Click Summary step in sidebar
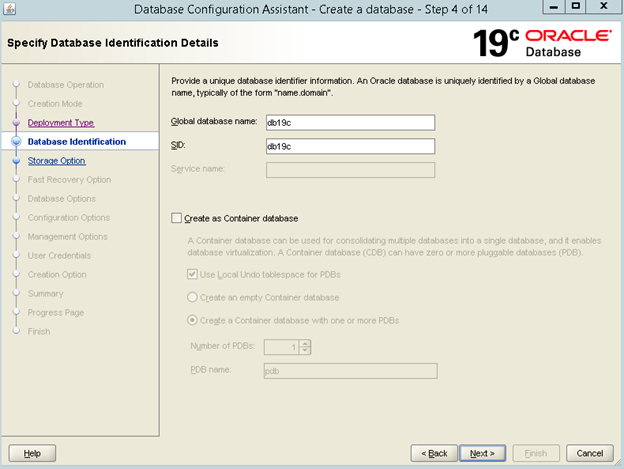Screen dimensions: 624x469 (45, 294)
